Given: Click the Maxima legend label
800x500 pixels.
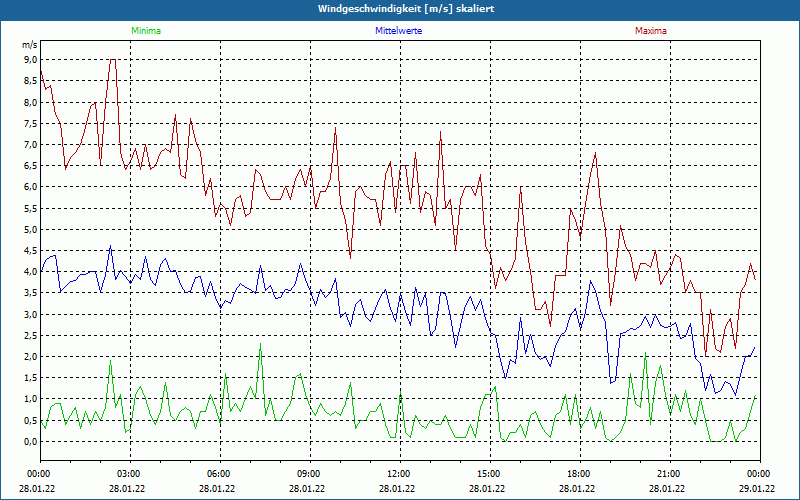Looking at the screenshot, I should [651, 31].
